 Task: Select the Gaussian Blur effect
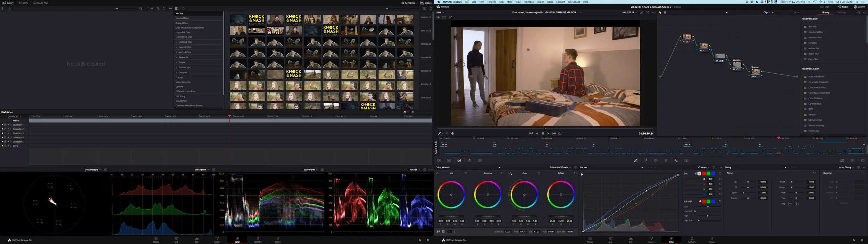click(x=815, y=37)
